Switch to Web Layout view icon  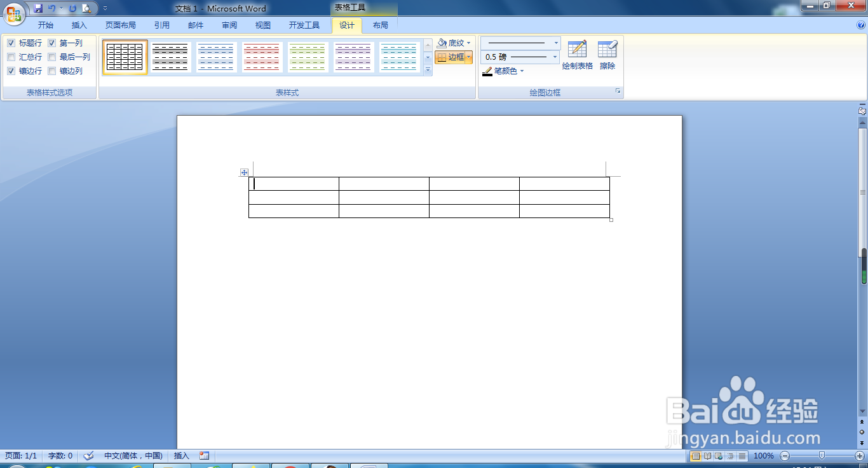click(719, 456)
